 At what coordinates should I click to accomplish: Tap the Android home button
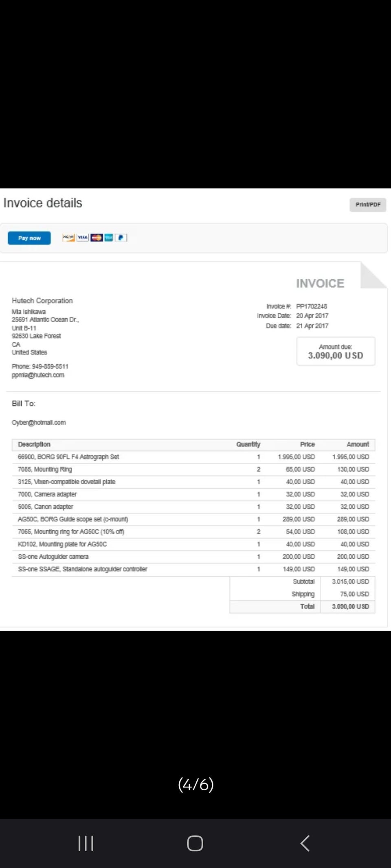click(195, 844)
